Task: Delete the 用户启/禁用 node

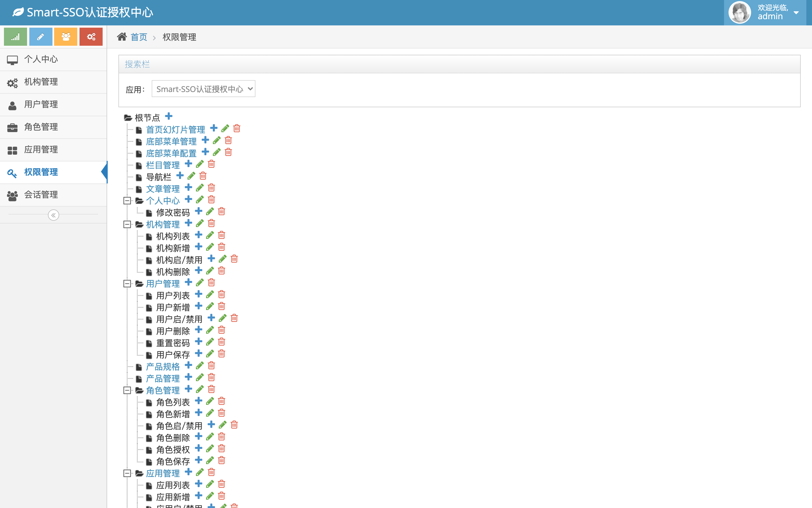Action: pyautogui.click(x=234, y=318)
